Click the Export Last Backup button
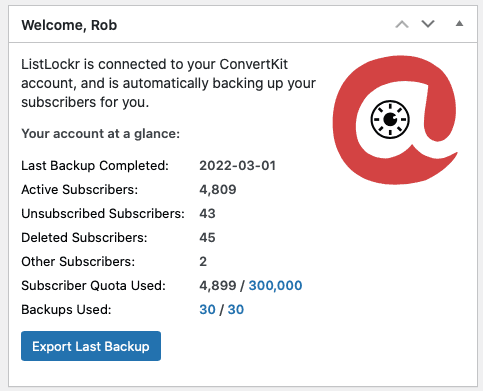483x391 pixels. pos(91,346)
